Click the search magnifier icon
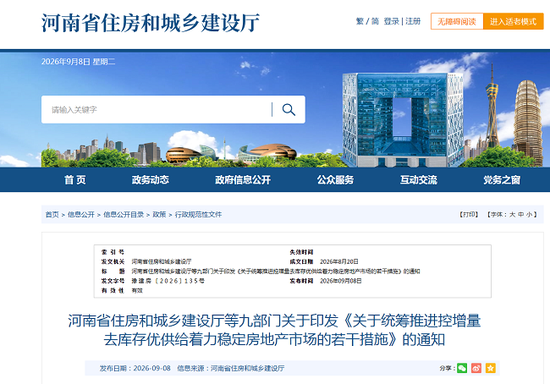The image size is (550, 384). [288, 110]
